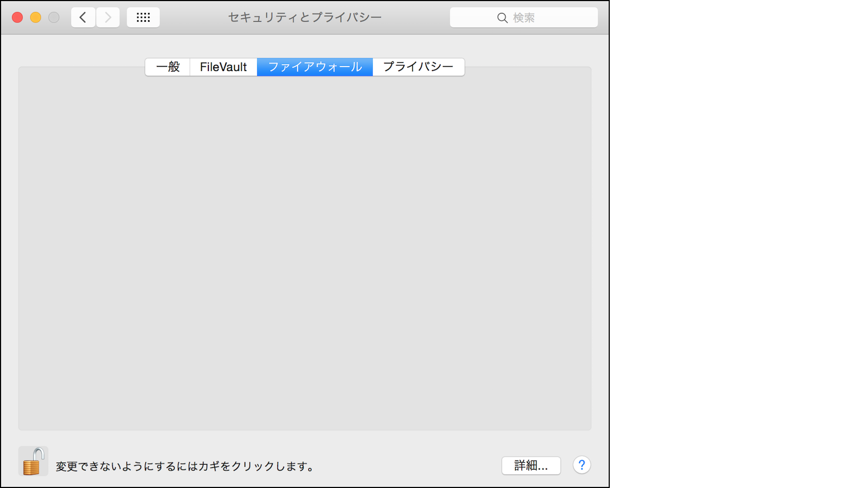Click the greyed-out zoom window button
The height and width of the screenshot is (488, 868).
point(54,18)
